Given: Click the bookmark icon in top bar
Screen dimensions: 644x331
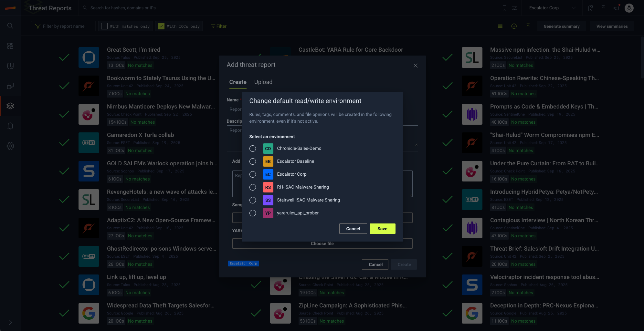Looking at the screenshot, I should (504, 8).
